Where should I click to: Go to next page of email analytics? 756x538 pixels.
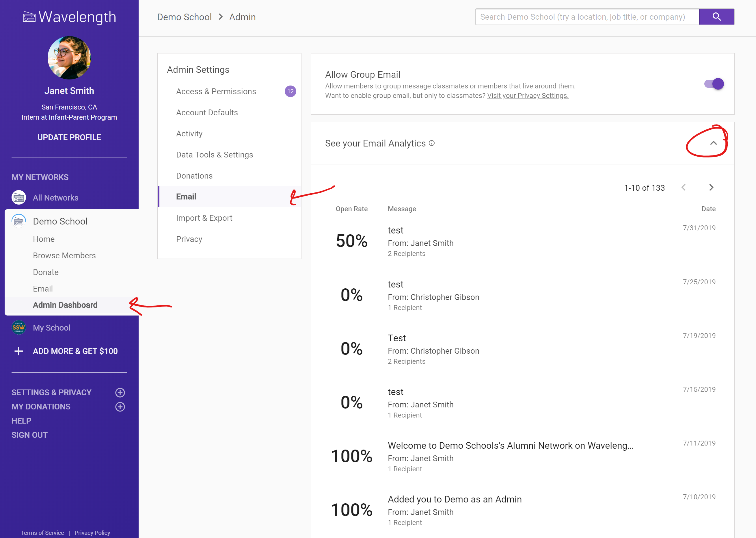click(711, 188)
